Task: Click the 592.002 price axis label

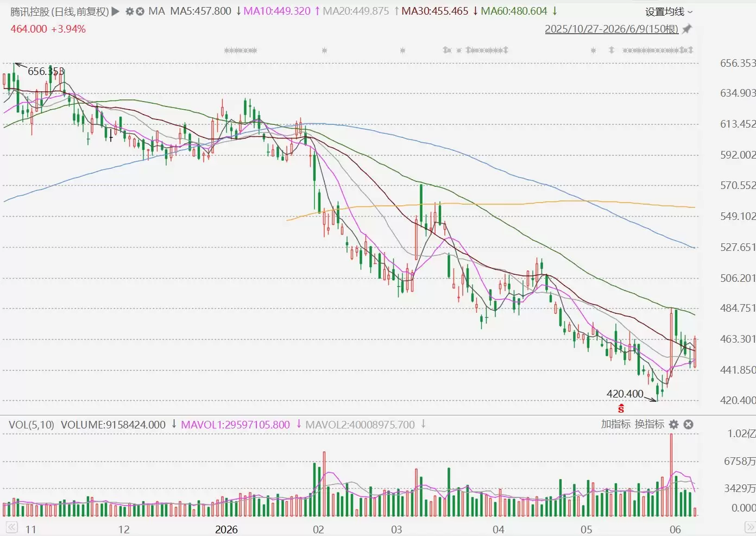Action: click(738, 155)
